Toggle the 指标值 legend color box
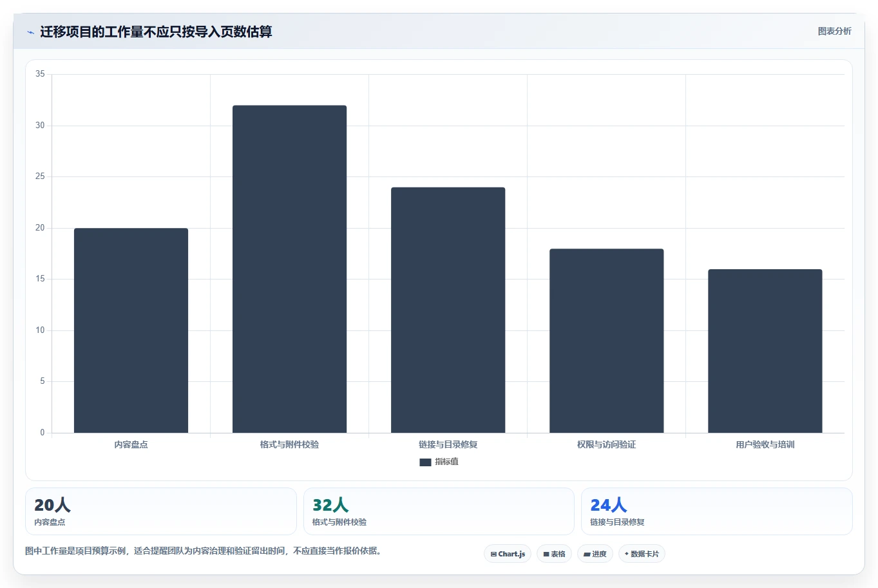 coord(425,462)
